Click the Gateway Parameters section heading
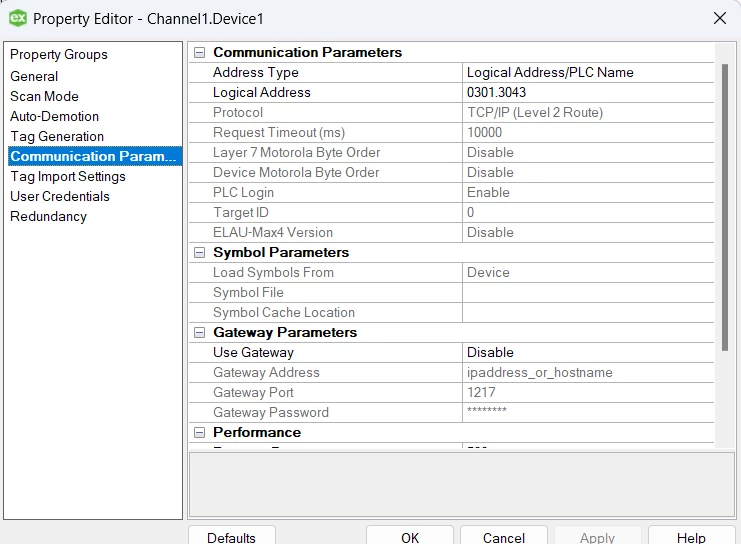The image size is (741, 544). pos(285,333)
